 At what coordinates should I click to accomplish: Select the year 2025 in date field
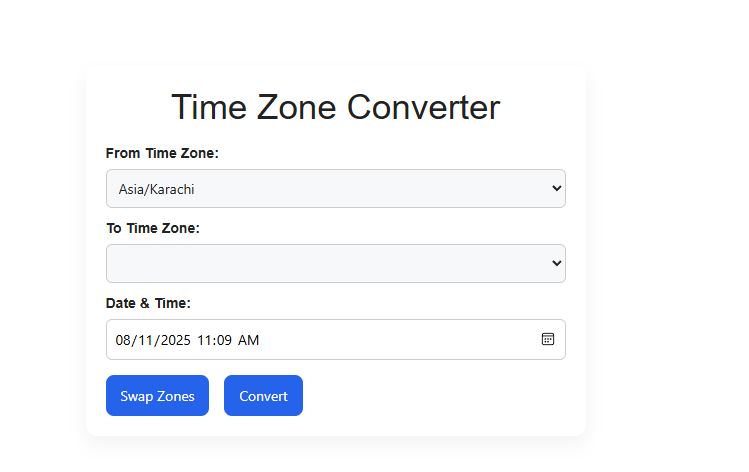[175, 340]
